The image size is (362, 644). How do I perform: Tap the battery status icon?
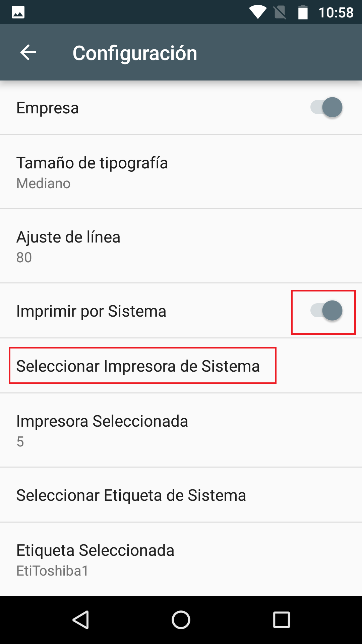(x=303, y=12)
